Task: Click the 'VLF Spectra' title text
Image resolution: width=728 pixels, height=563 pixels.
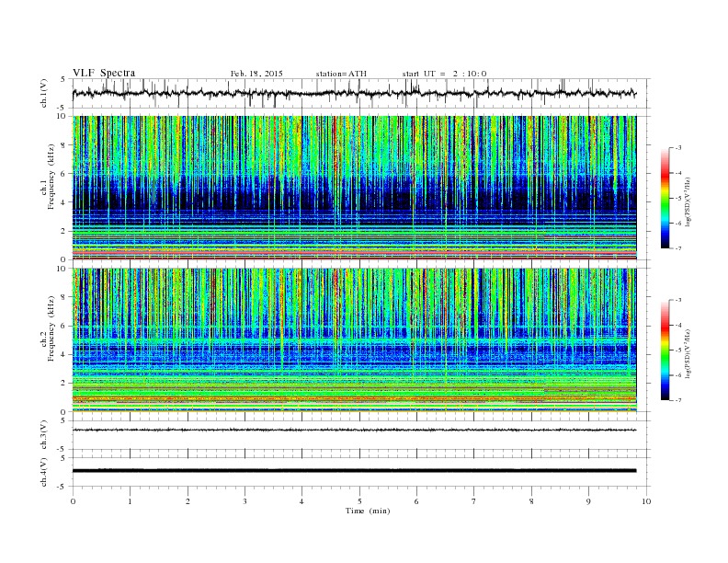Action: point(104,73)
